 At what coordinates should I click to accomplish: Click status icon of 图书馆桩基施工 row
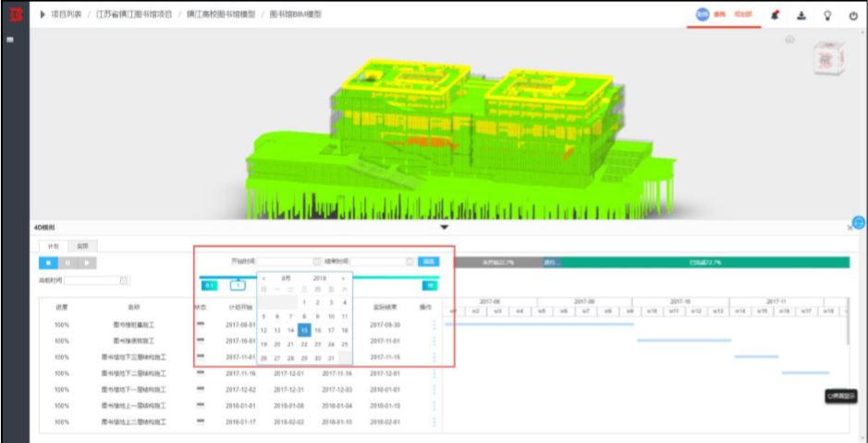coord(201,325)
